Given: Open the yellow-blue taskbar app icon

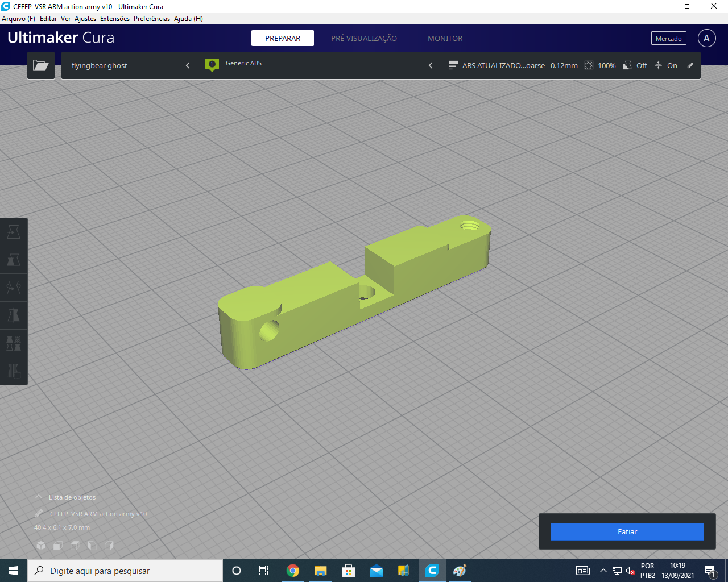Looking at the screenshot, I should (404, 571).
